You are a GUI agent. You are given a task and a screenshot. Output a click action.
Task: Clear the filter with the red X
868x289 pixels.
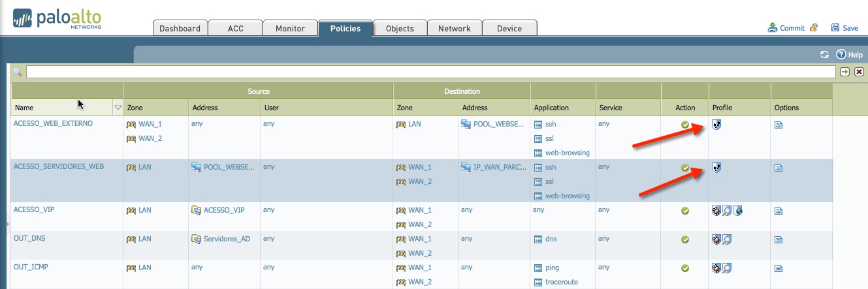coord(859,72)
